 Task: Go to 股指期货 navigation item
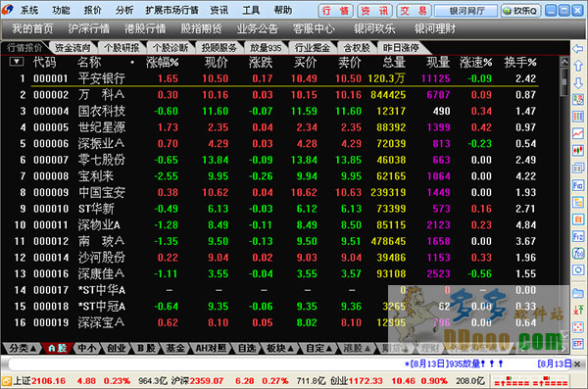(x=201, y=28)
